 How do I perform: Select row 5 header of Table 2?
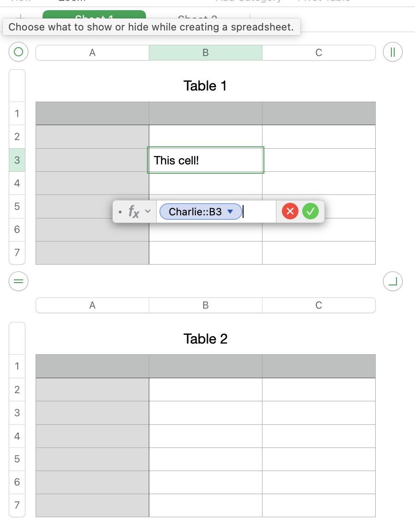pos(17,459)
